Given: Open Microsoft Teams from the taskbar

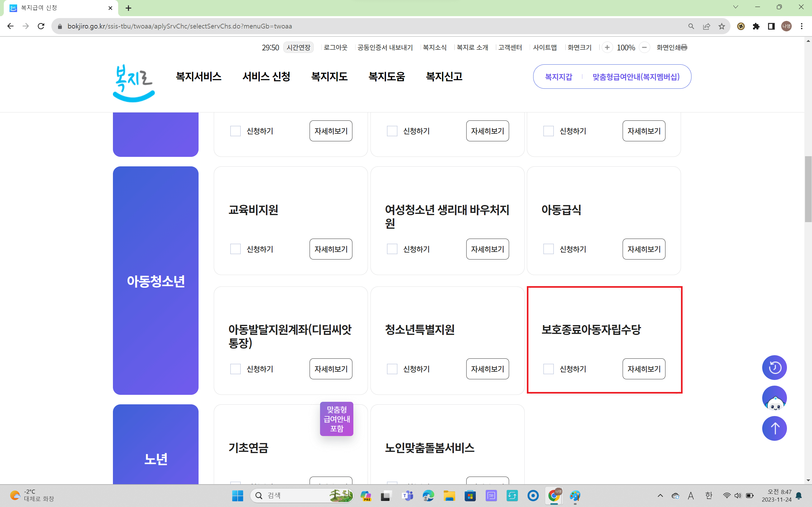Looking at the screenshot, I should [408, 496].
